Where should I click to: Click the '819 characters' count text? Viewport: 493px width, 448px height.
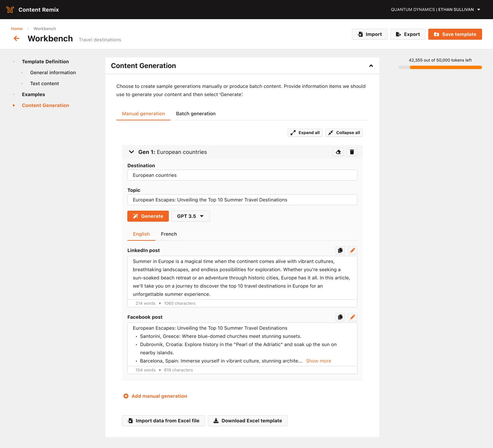[178, 370]
